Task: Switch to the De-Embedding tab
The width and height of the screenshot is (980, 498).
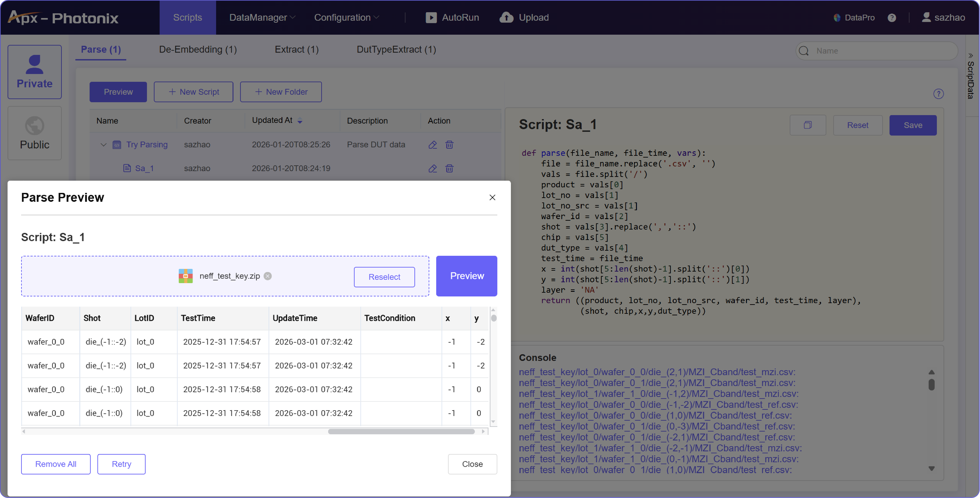Action: [198, 49]
